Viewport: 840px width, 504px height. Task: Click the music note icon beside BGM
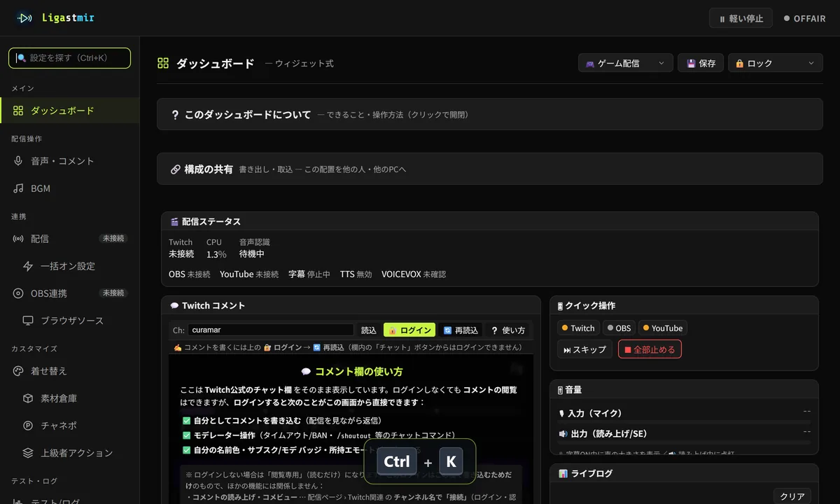(x=18, y=188)
